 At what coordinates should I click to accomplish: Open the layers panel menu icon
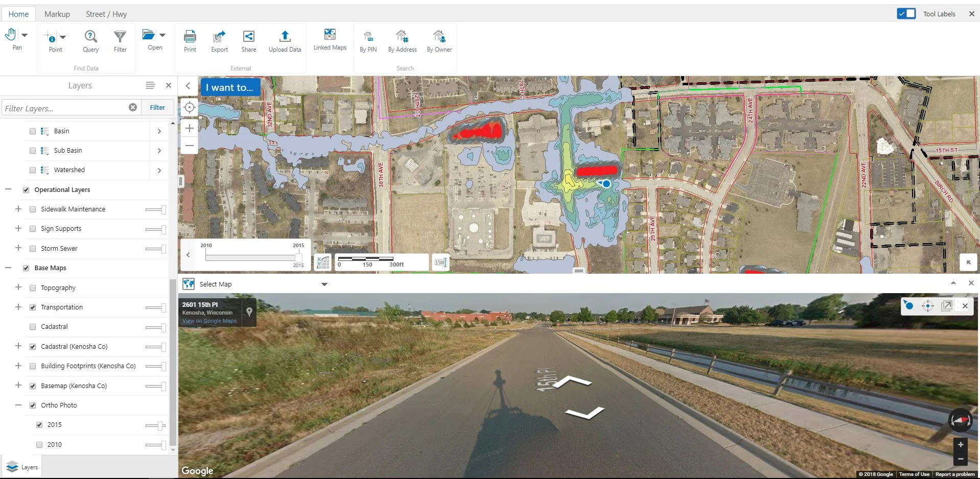point(150,85)
